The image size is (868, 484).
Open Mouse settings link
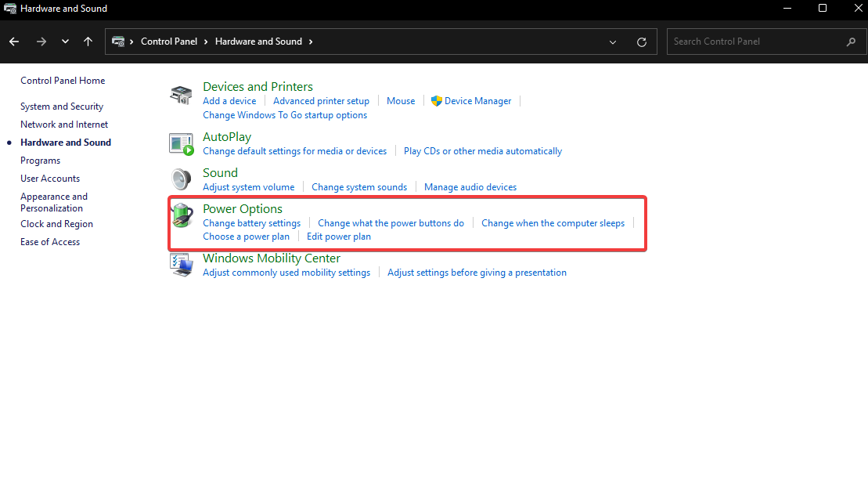pos(401,101)
